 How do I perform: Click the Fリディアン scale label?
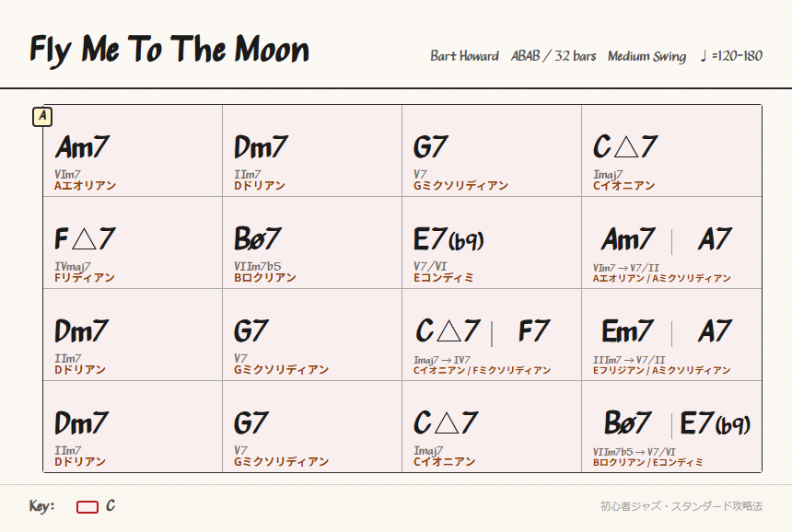(x=85, y=278)
